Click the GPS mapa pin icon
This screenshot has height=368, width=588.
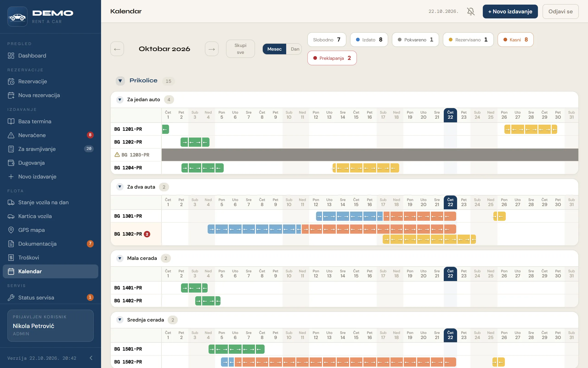(x=11, y=230)
